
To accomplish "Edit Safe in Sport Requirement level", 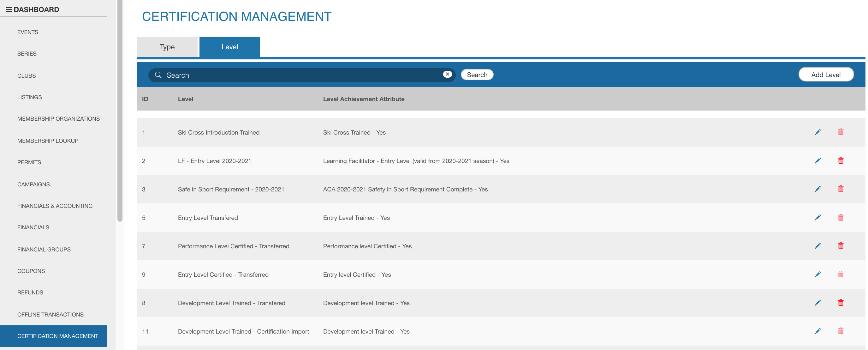I will [817, 189].
